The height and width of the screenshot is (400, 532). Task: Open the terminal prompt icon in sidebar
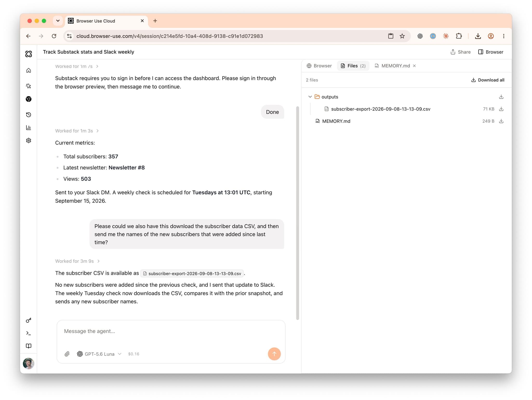(x=29, y=333)
